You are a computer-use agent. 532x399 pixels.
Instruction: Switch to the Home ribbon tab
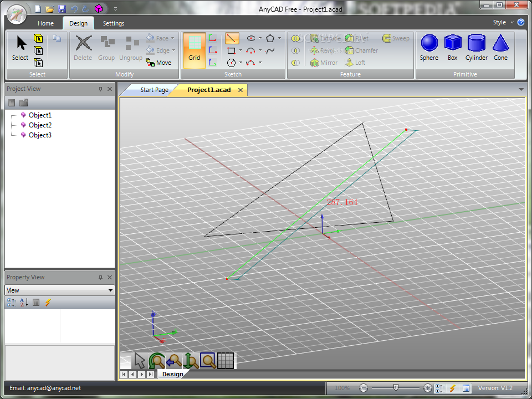45,23
